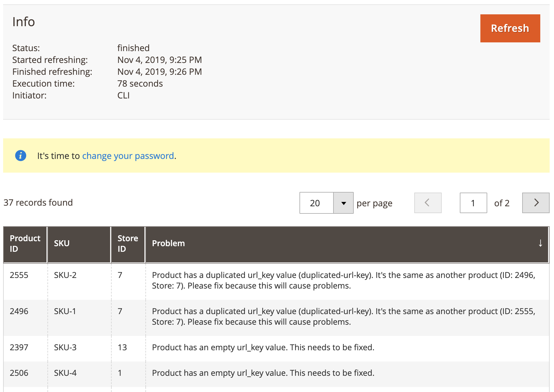Screen dimensions: 554x392
Task: Click the next page chevron
Action: [x=536, y=203]
